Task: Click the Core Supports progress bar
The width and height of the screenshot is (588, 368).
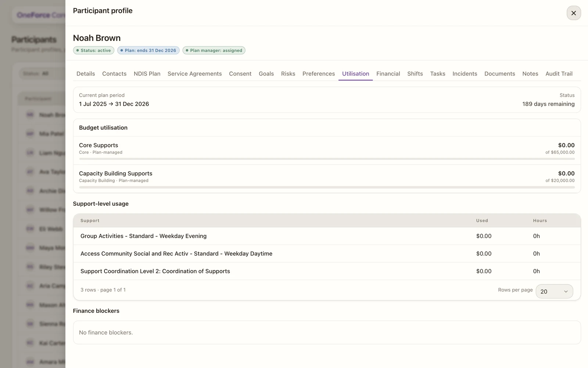Action: pyautogui.click(x=327, y=159)
